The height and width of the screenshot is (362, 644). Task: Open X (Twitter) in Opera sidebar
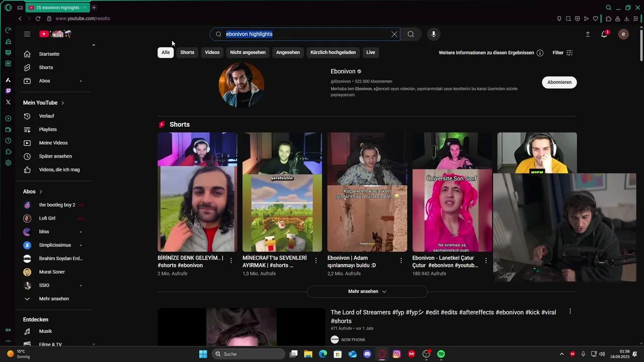(x=8, y=102)
